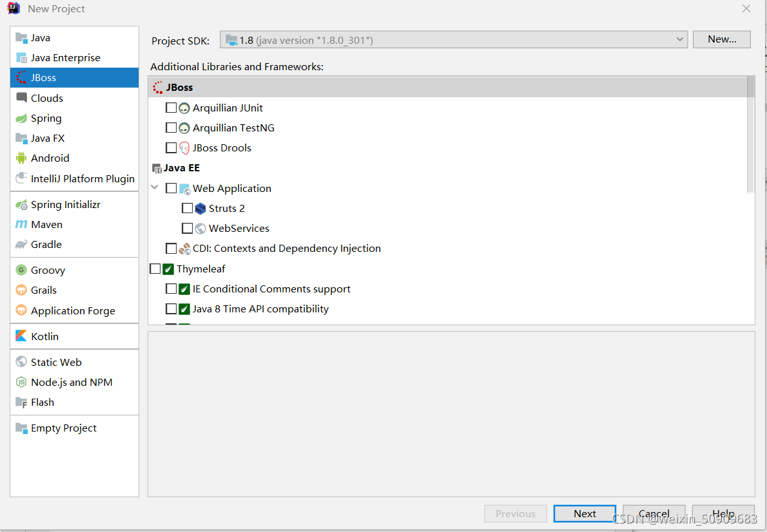Select the Groovy green G icon
Viewport: 767px width, 532px height.
pyautogui.click(x=21, y=270)
